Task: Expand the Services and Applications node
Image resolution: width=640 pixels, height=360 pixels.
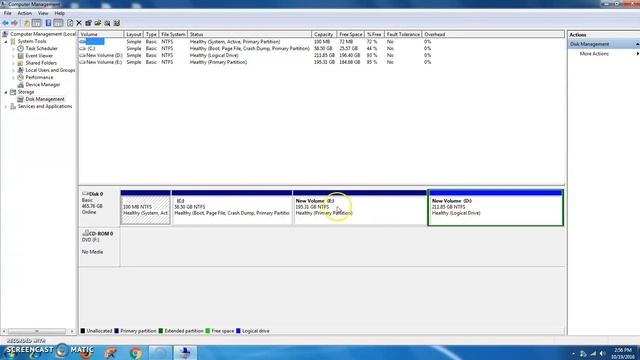Action: pos(6,107)
